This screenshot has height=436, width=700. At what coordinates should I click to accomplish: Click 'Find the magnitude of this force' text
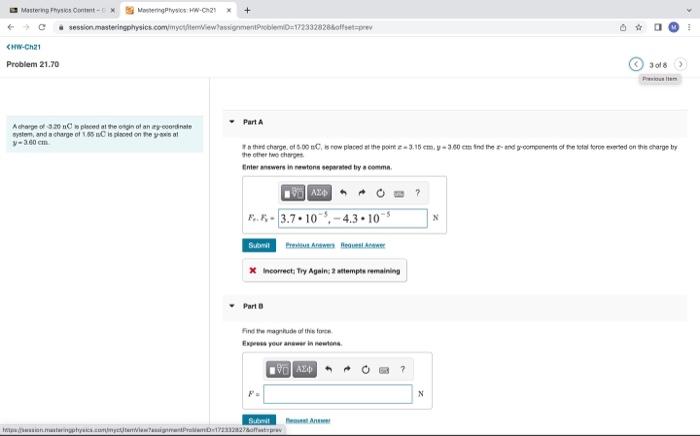point(287,331)
